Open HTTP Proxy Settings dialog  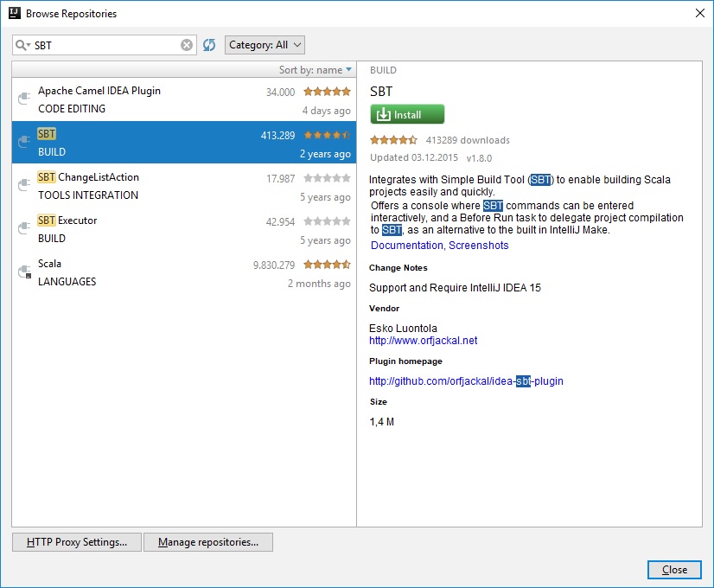76,542
